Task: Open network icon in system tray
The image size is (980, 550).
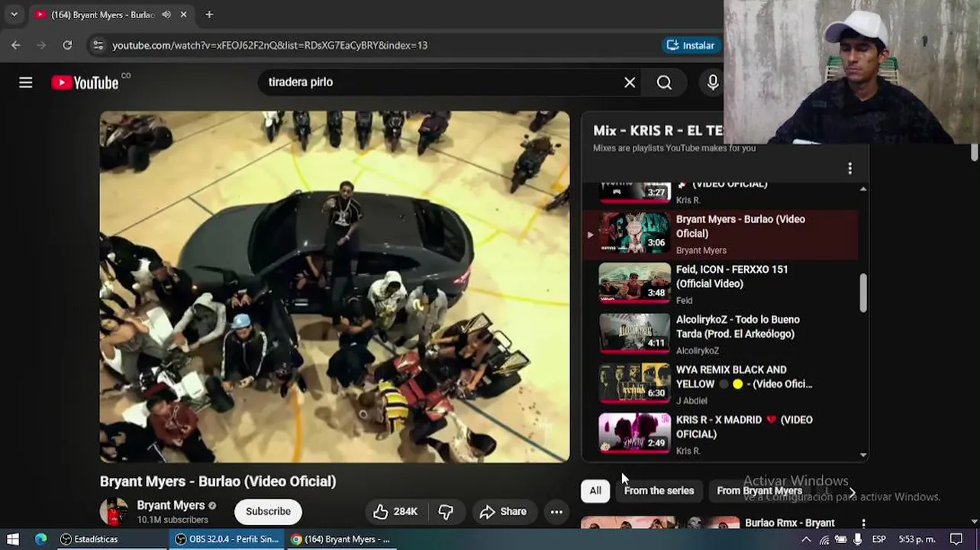Action: [824, 539]
